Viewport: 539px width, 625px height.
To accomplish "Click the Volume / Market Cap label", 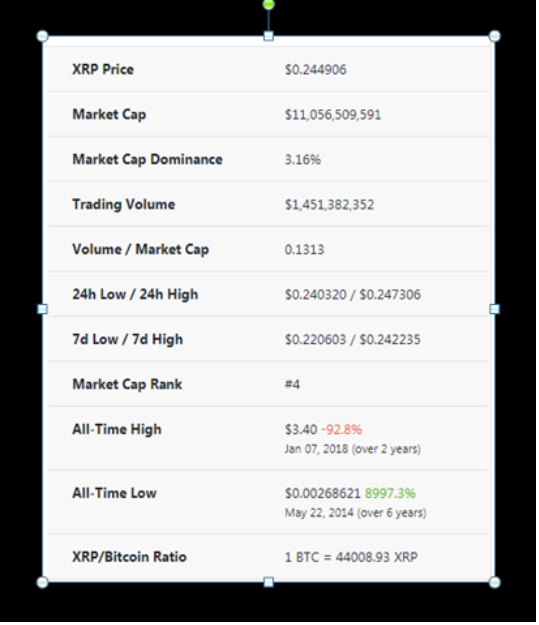I will point(140,250).
